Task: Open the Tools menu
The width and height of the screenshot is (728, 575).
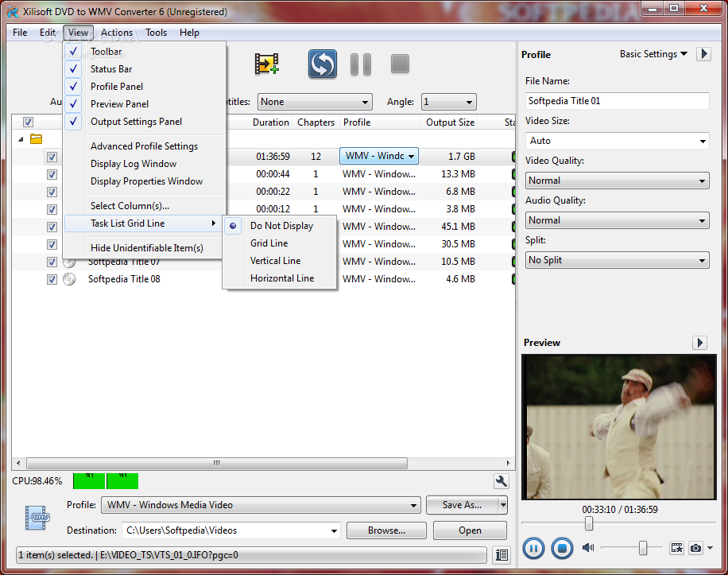Action: pos(156,33)
